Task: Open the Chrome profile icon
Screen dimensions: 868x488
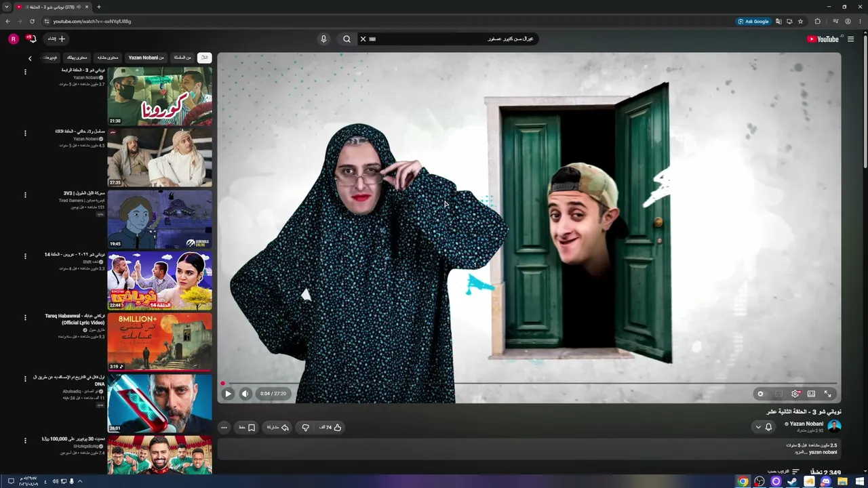Action: tap(848, 21)
